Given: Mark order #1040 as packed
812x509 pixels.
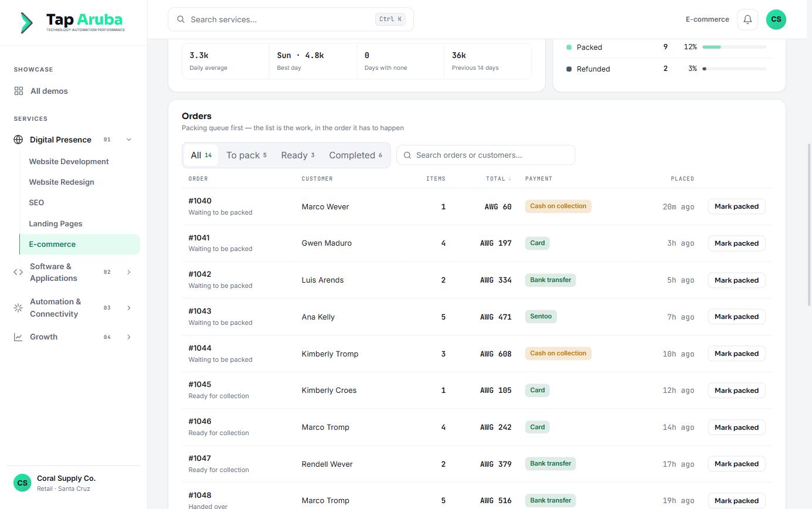Looking at the screenshot, I should click(736, 206).
